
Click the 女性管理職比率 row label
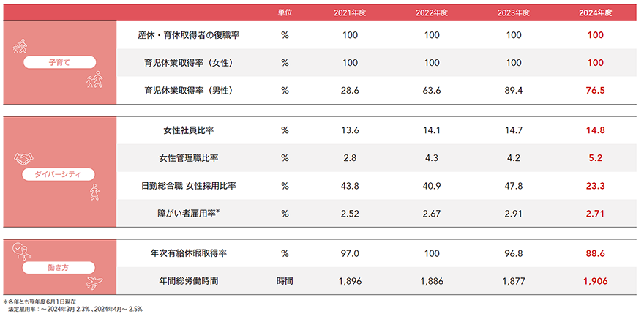pyautogui.click(x=189, y=158)
